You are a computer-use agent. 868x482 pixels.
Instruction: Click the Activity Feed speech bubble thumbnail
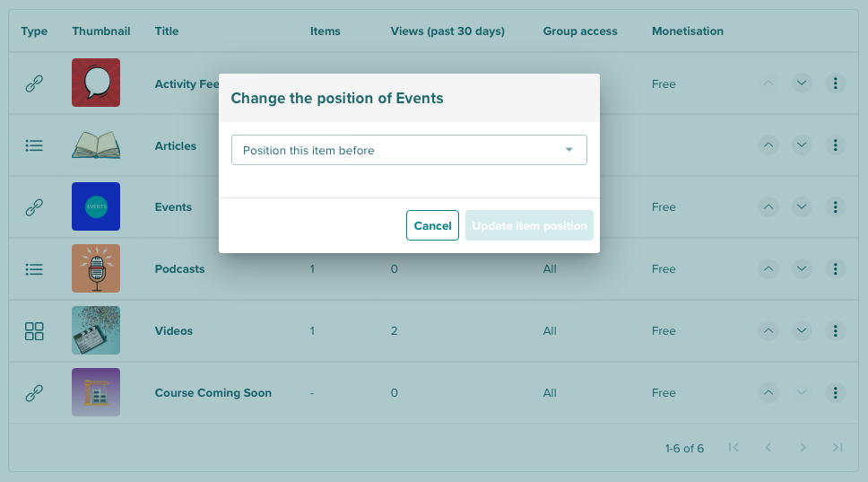pos(96,83)
